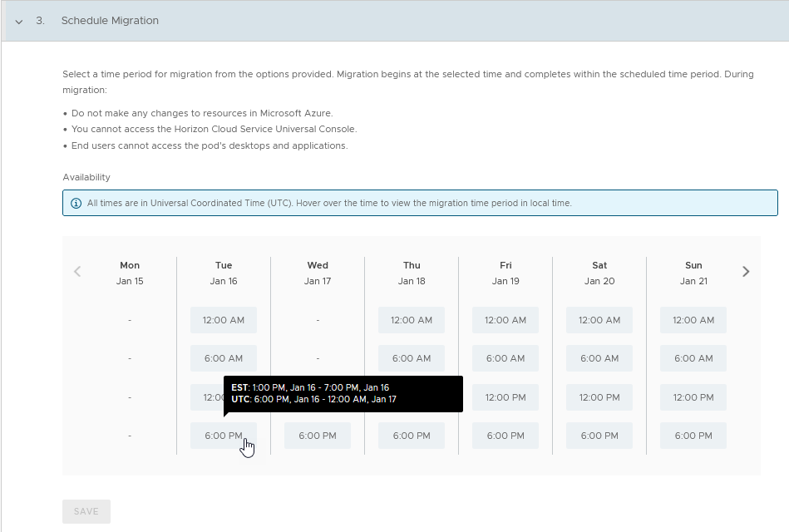Image resolution: width=789 pixels, height=532 pixels.
Task: Select Thu Jan 18 12:00 AM slot
Action: pyautogui.click(x=412, y=320)
